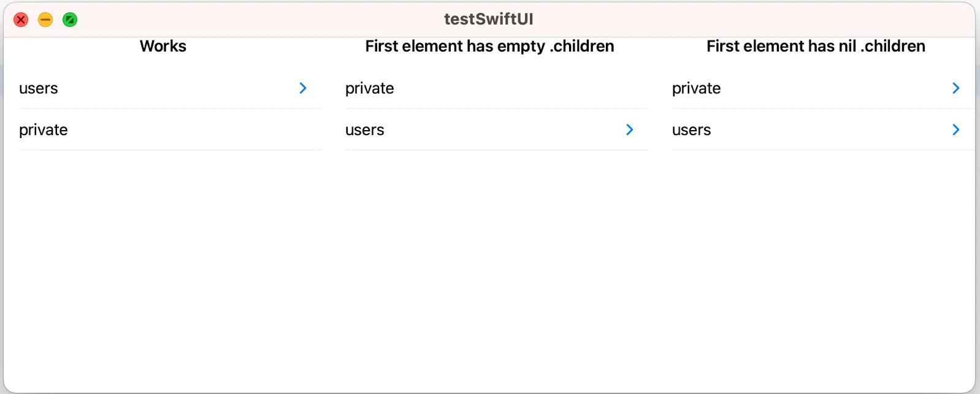Viewport: 980px width, 394px height.
Task: Click the testSwiftUI window title
Action: click(x=489, y=19)
